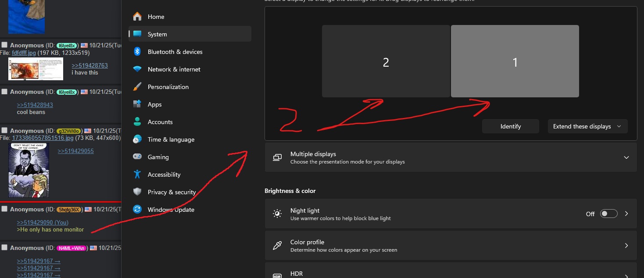Open the Extend these displays dropdown

(587, 126)
